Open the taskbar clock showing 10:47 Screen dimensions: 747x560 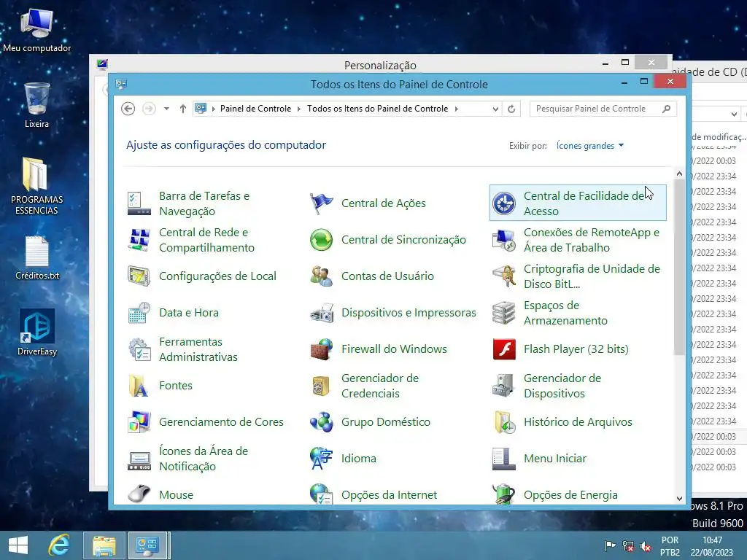712,546
